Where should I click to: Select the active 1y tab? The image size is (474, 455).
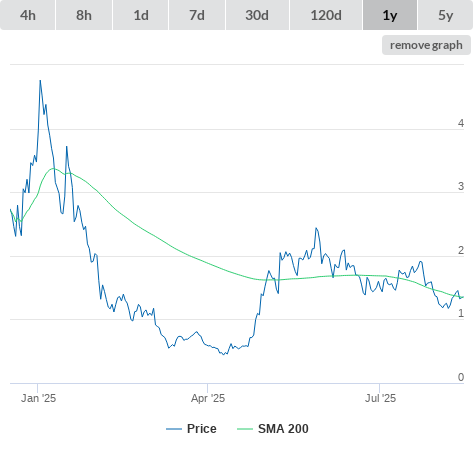390,15
